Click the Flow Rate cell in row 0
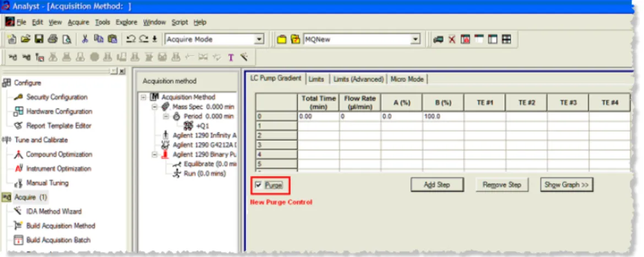This screenshot has width=644, height=257. pos(360,117)
